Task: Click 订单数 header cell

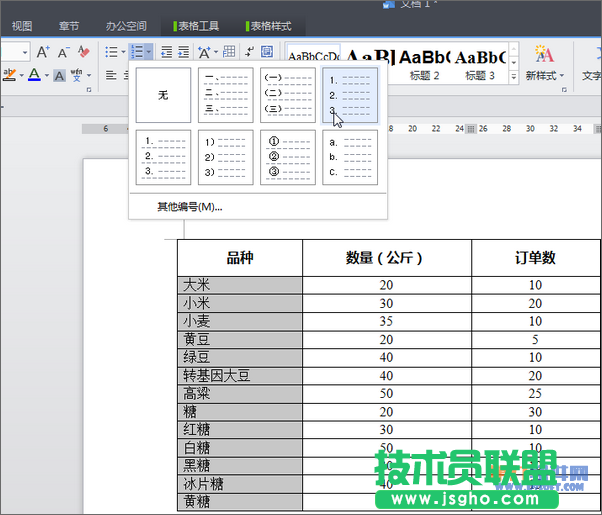Action: (536, 258)
